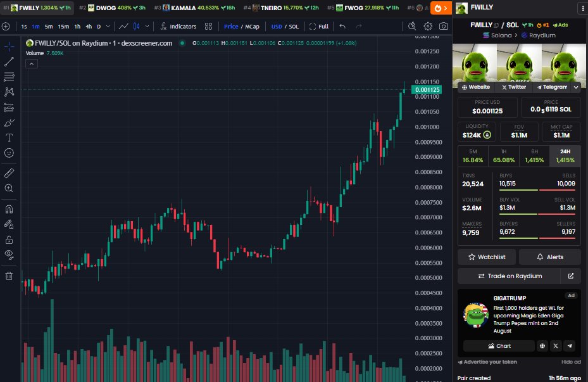This screenshot has height=382, width=588.
Task: Open trending token #3 KAMALA
Action: pos(194,8)
